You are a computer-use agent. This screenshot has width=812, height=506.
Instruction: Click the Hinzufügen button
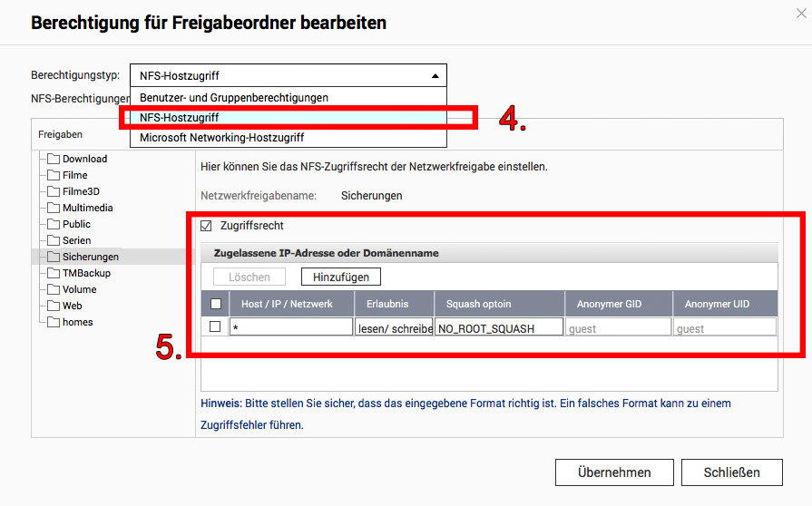pos(341,277)
